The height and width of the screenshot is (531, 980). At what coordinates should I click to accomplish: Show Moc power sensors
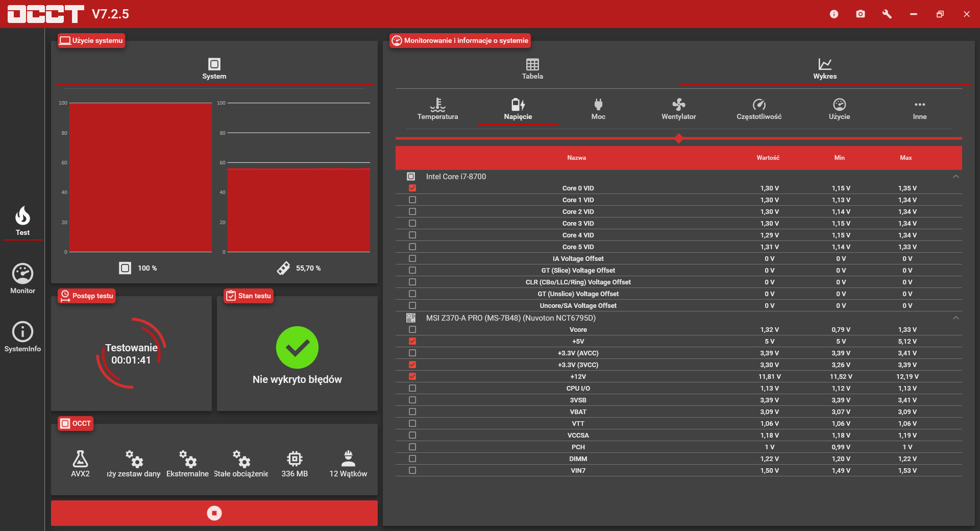pos(598,109)
